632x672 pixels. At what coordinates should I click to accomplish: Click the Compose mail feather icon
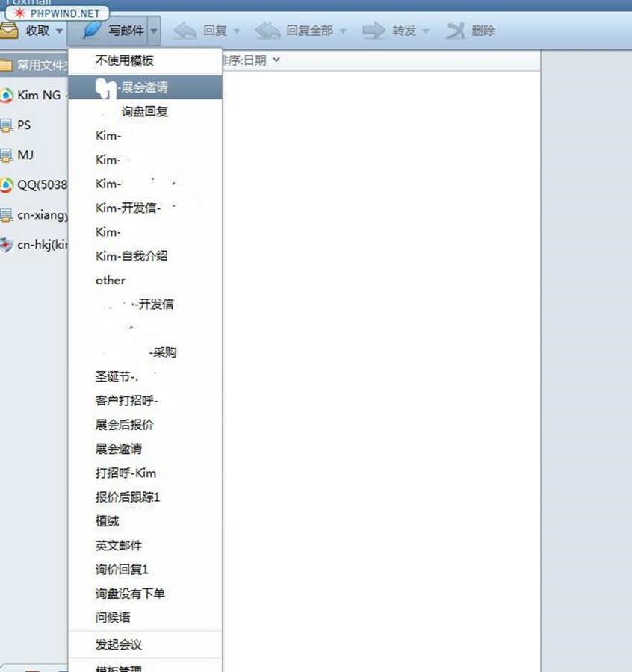coord(92,31)
